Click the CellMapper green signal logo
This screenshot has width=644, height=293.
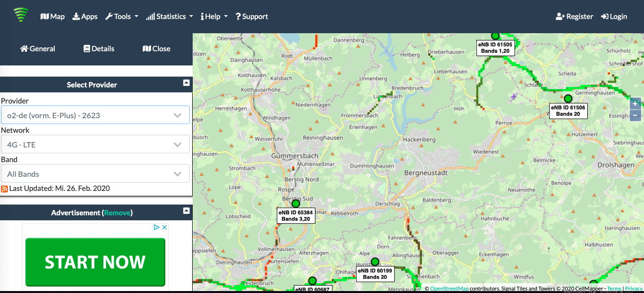(21, 16)
